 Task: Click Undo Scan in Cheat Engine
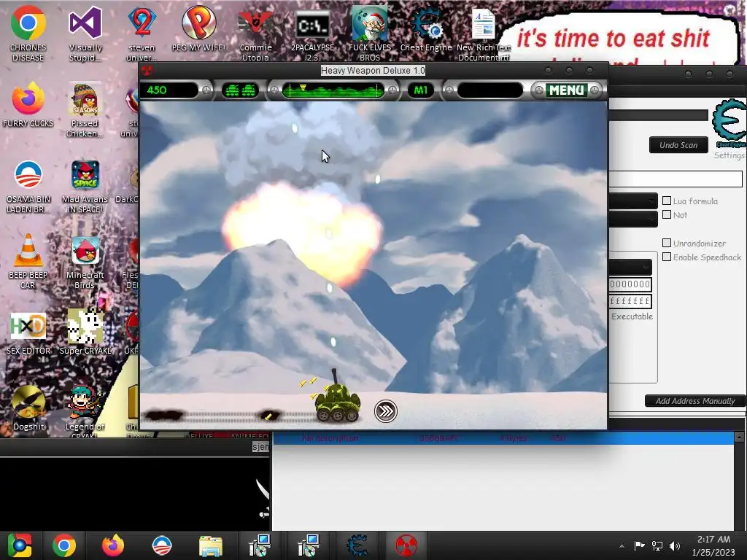coord(678,145)
